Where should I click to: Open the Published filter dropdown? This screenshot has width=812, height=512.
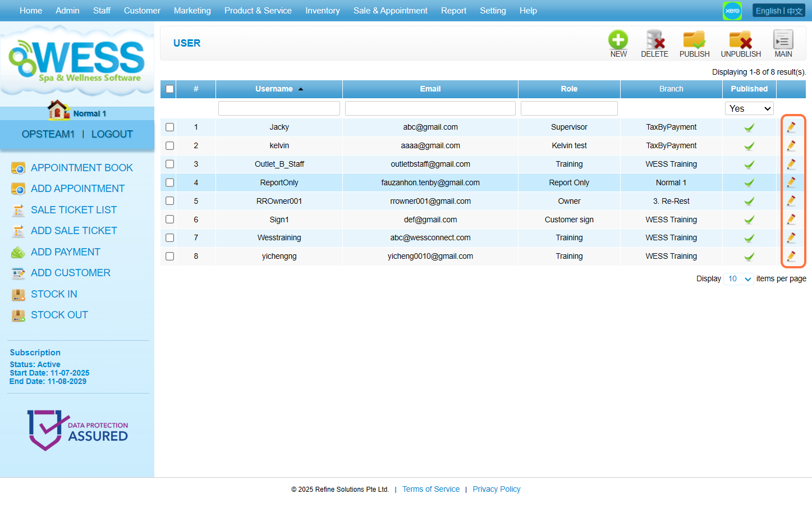point(749,108)
